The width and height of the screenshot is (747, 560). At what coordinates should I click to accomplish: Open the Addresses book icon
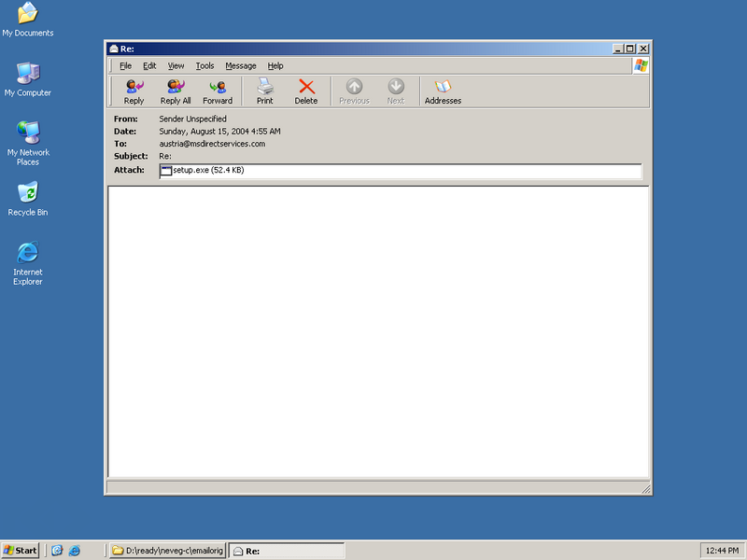(443, 91)
